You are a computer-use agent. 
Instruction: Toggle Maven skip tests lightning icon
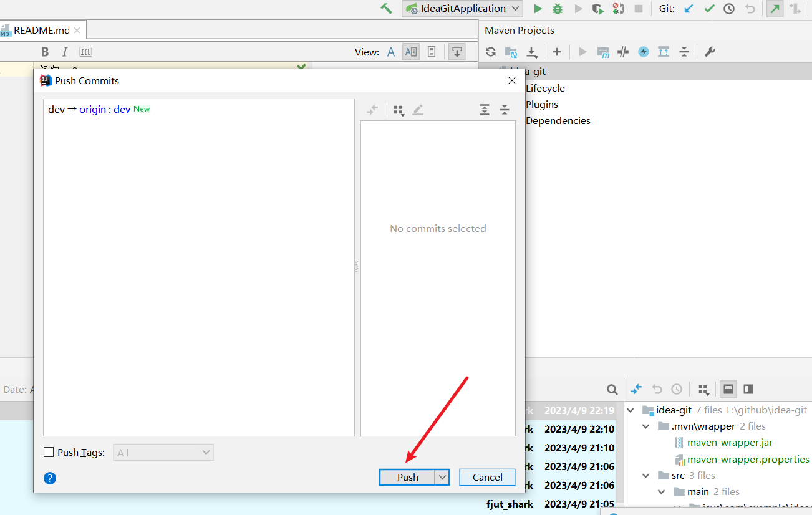[x=644, y=52]
